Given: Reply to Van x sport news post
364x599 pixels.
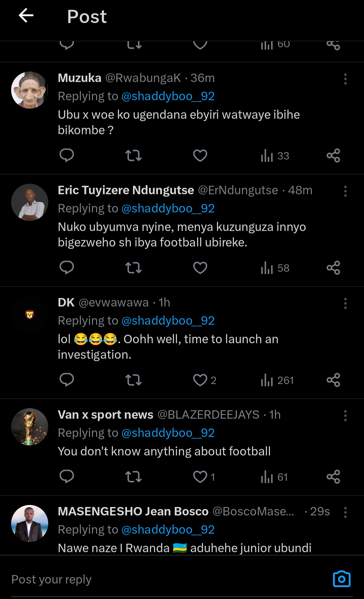Looking at the screenshot, I should tap(66, 477).
